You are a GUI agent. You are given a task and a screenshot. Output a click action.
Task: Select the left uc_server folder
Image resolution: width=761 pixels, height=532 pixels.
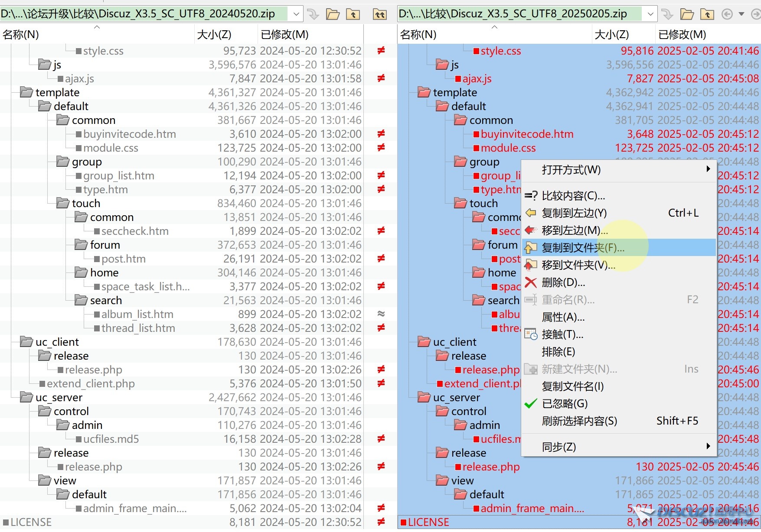coord(59,397)
